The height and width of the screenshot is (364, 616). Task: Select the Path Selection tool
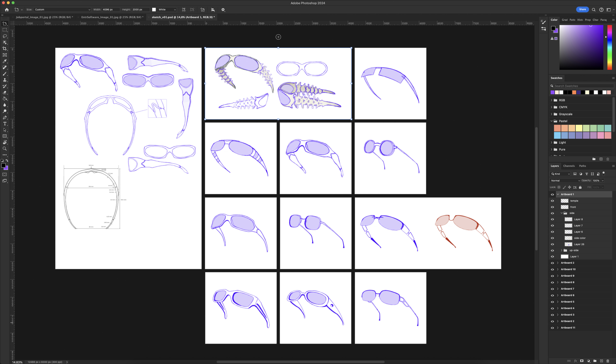(5, 130)
